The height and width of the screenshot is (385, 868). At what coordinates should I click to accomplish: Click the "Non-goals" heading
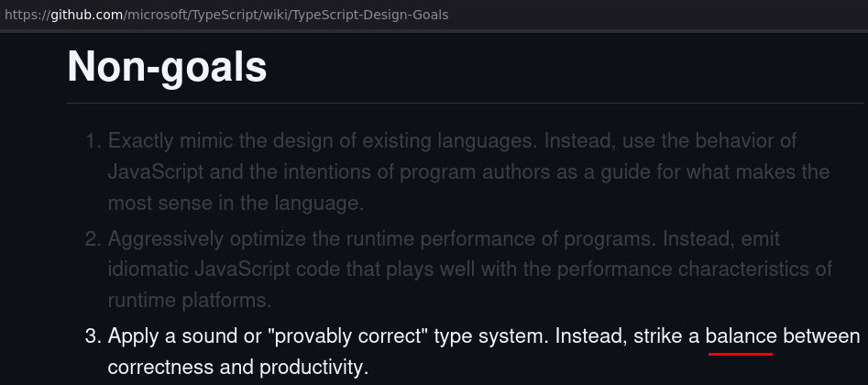pyautogui.click(x=167, y=66)
